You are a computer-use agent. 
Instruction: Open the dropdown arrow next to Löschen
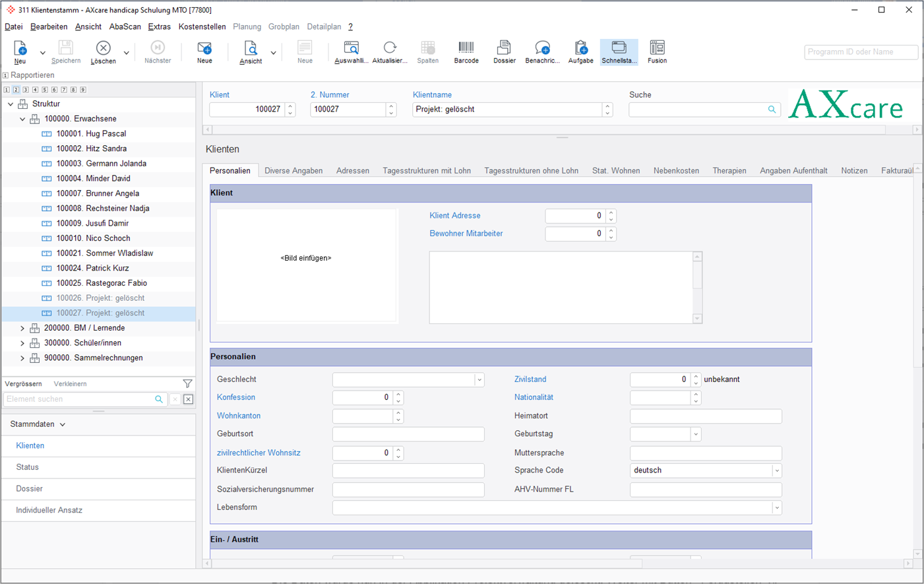(126, 53)
